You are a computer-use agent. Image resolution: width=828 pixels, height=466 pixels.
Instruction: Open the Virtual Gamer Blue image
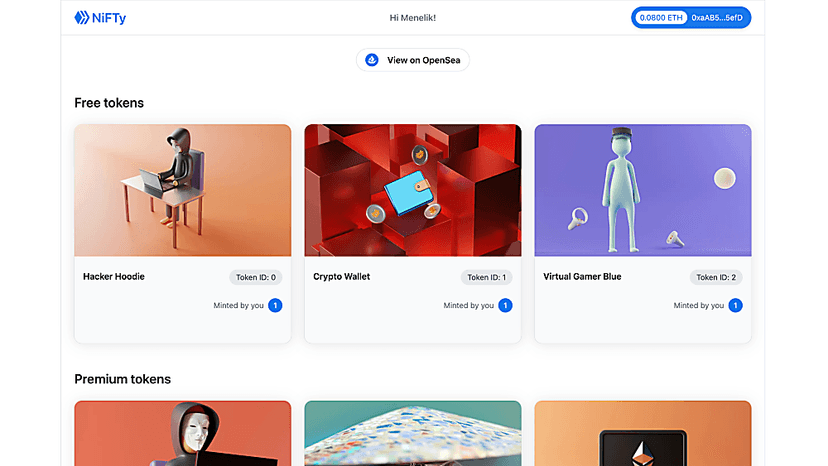(643, 190)
